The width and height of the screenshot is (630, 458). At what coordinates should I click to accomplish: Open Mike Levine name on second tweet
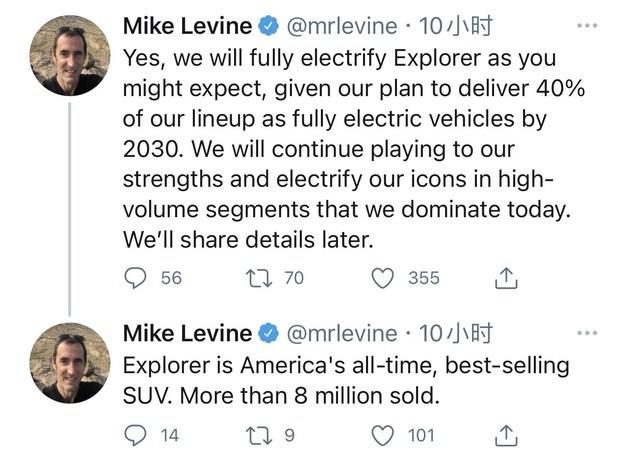[x=187, y=333]
